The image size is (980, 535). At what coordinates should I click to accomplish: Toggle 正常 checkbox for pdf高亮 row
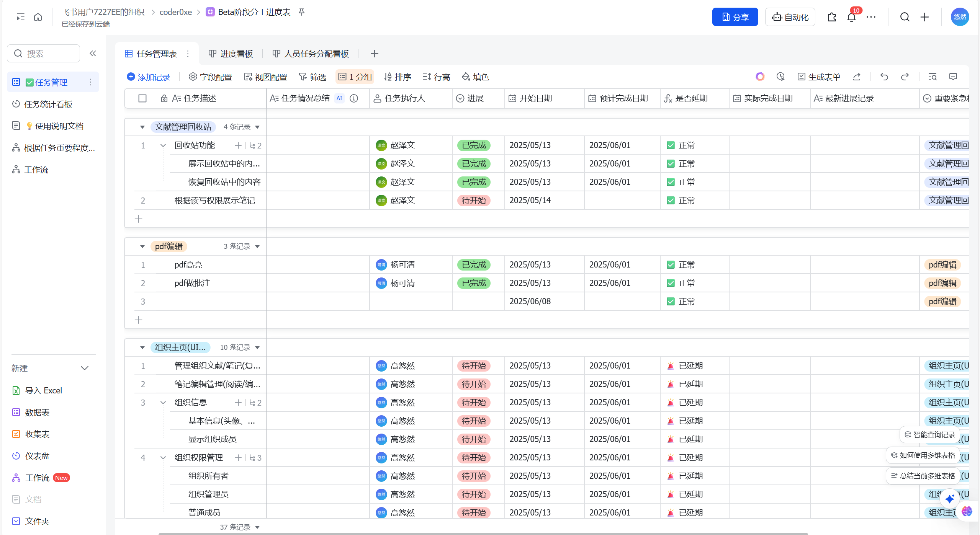[x=671, y=265]
